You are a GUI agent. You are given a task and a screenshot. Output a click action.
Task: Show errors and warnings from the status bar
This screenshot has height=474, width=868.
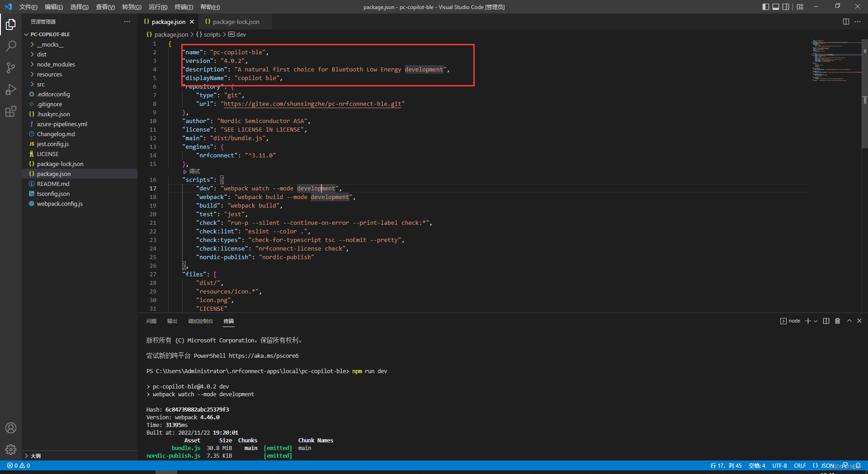19,466
